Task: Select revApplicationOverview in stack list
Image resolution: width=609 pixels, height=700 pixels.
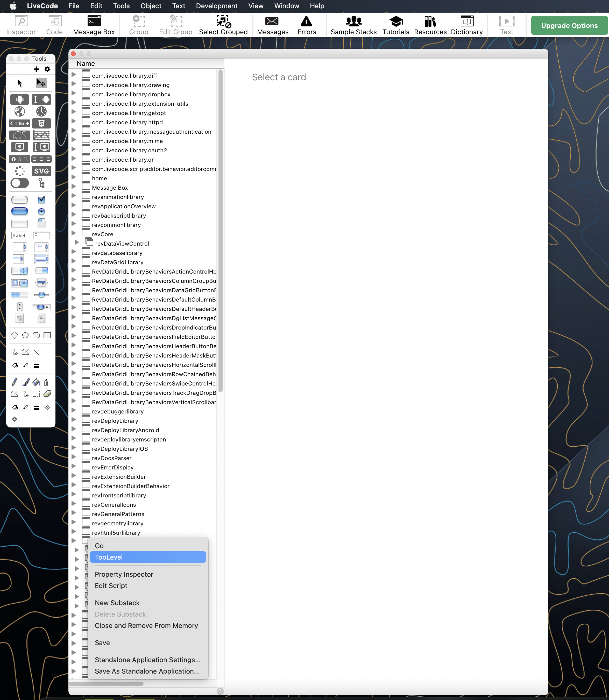Action: [x=124, y=206]
